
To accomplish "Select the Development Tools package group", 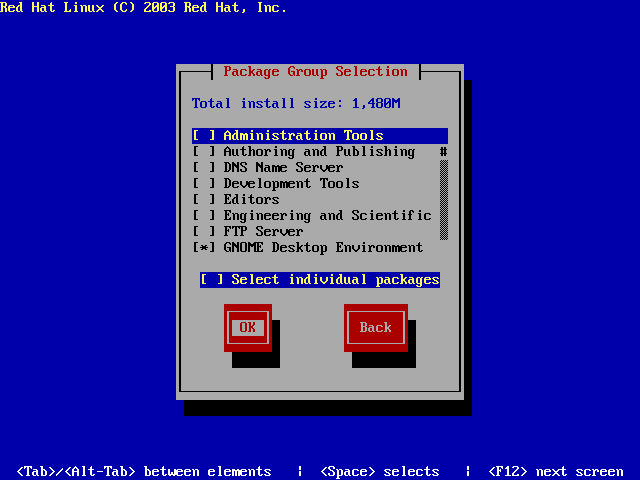I will 276,183.
